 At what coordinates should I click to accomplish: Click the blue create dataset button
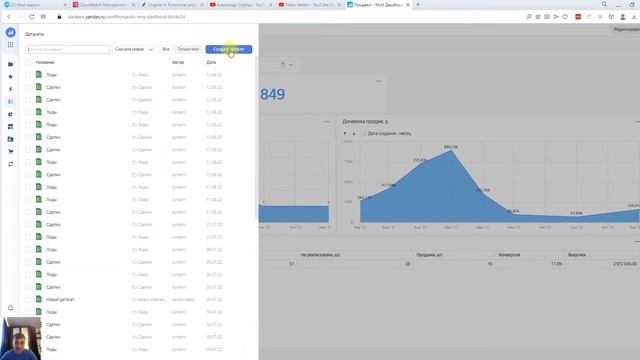click(229, 49)
